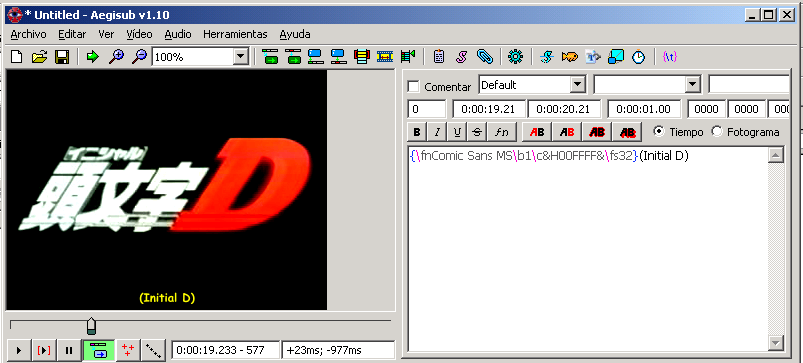Click the first green video-sync toolbar icon
Screen dimensions: 803x363
coord(270,57)
